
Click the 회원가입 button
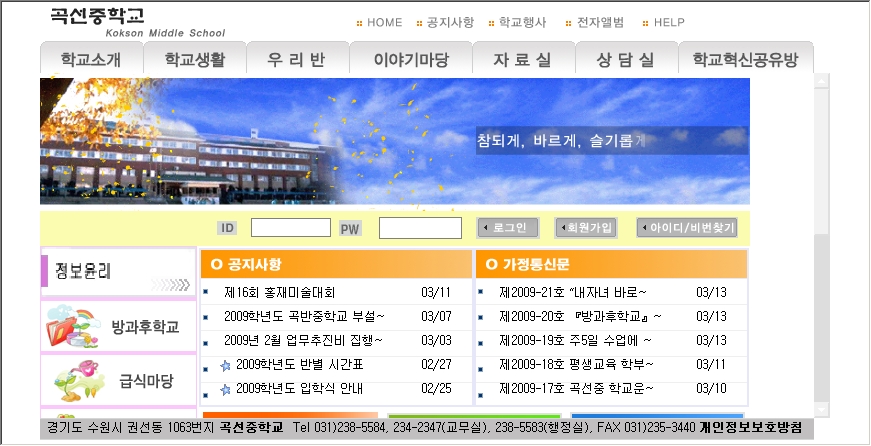pyautogui.click(x=585, y=228)
